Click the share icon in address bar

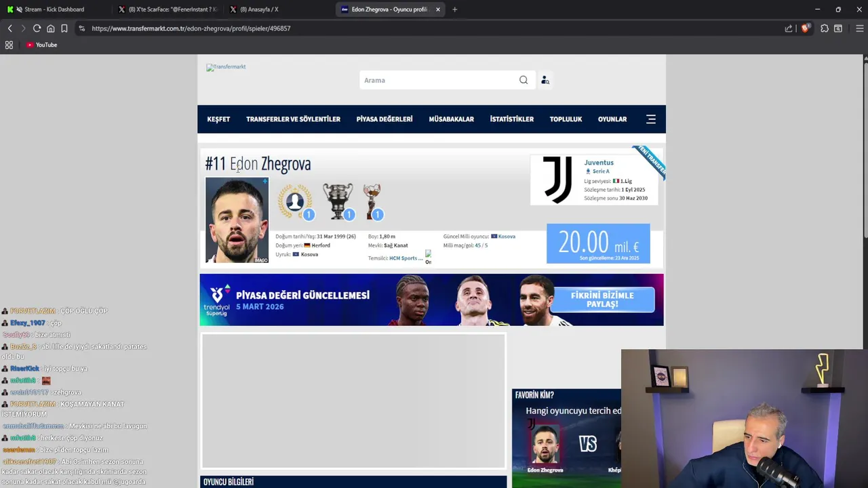(x=789, y=28)
